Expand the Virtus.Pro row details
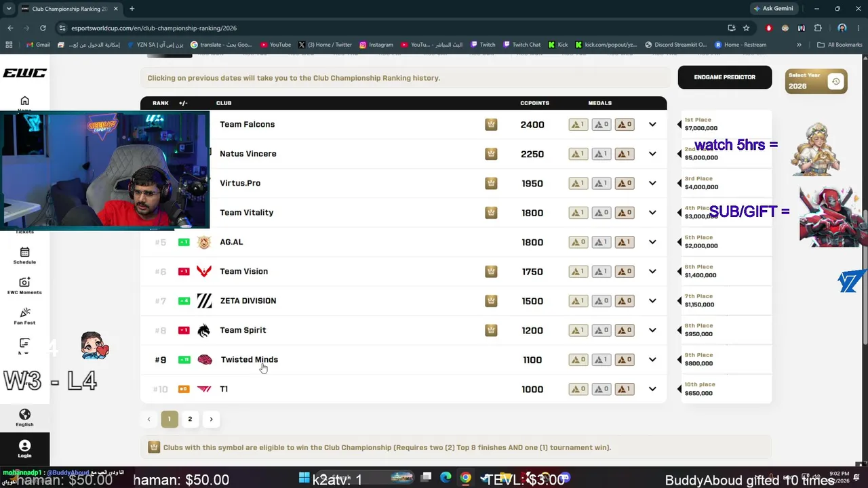This screenshot has width=868, height=488. click(652, 183)
